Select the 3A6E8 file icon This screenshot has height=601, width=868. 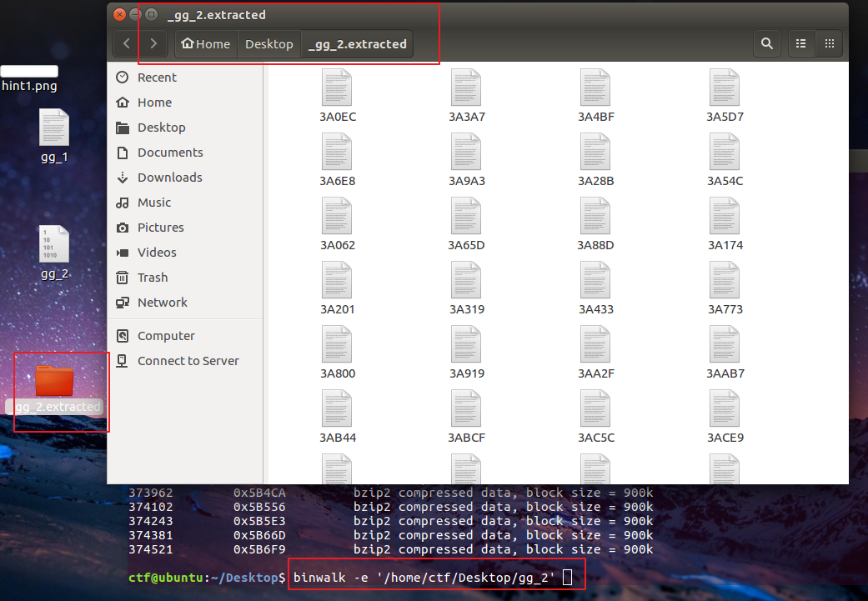337,152
